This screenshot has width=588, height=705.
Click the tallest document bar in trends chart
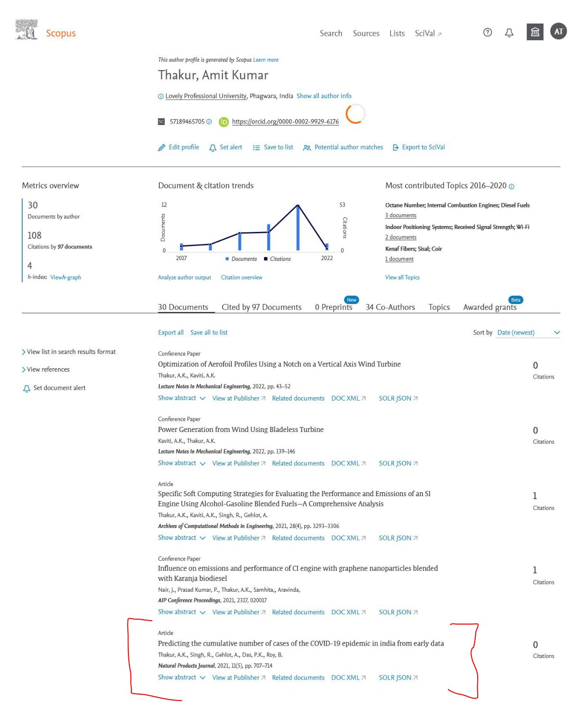298,228
